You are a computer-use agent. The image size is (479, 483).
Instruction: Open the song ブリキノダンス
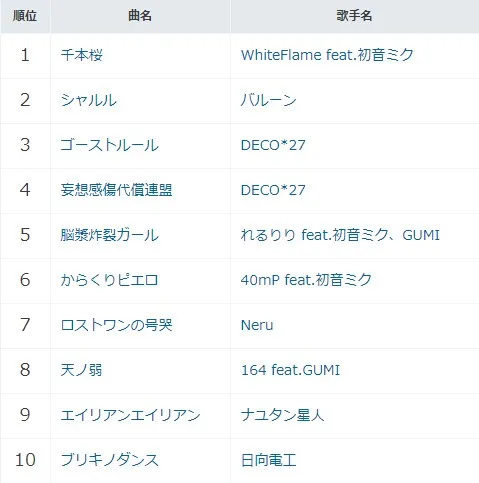click(109, 460)
